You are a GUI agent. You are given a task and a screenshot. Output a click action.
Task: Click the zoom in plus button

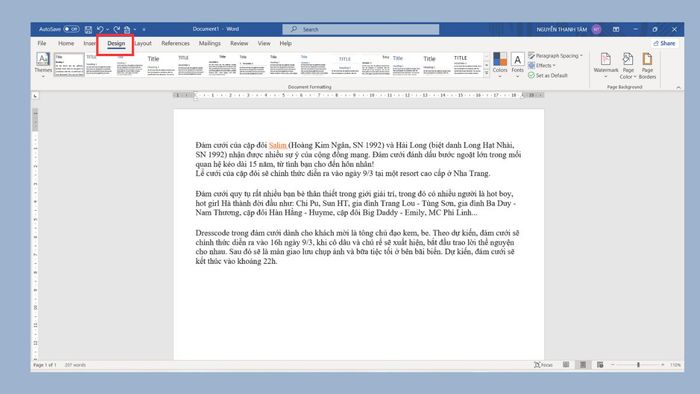click(662, 365)
